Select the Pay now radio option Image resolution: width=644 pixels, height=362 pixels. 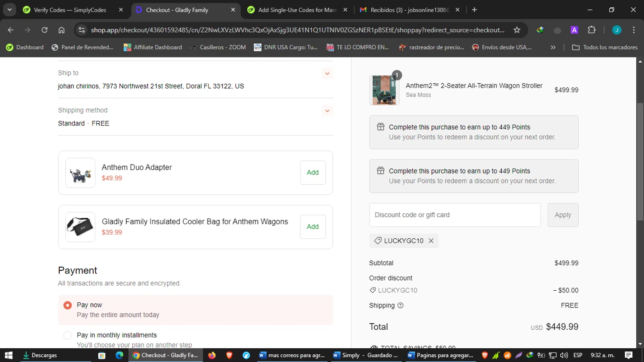point(67,305)
